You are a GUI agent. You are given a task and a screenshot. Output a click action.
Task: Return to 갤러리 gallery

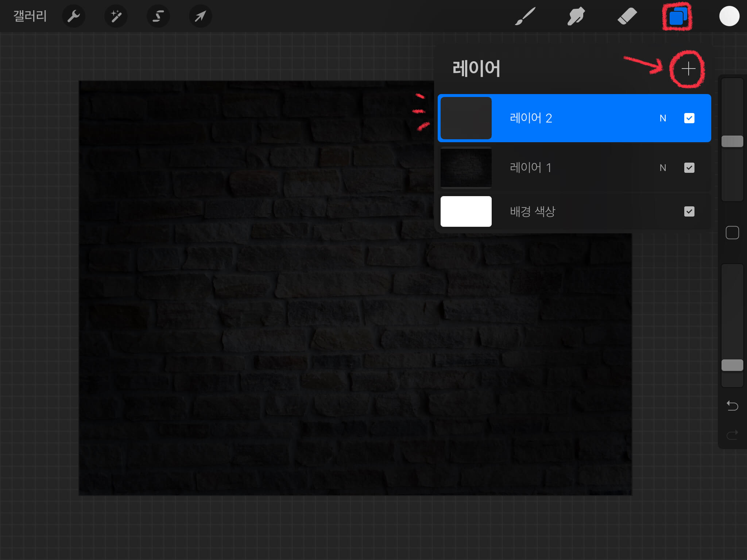click(x=30, y=16)
